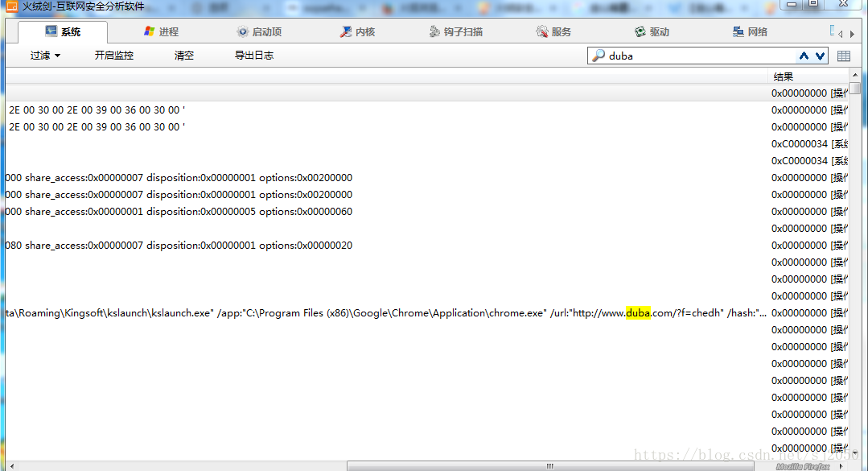Open the 钩子扫描 tab
This screenshot has height=471, width=868.
coord(455,31)
